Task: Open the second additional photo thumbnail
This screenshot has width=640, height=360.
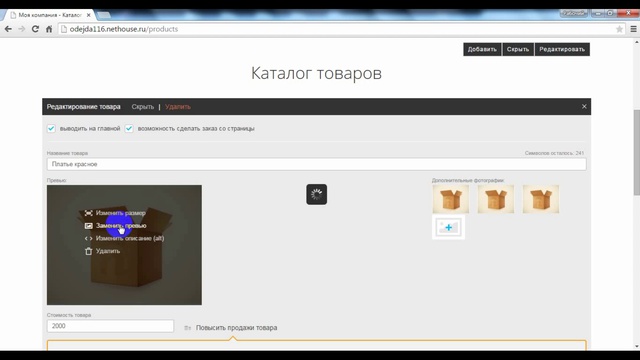Action: point(496,199)
